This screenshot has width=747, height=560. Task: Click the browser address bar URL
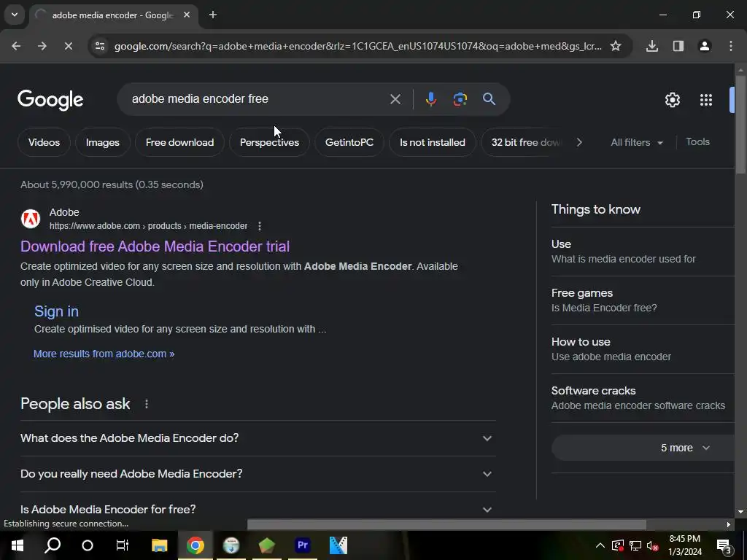click(x=357, y=46)
